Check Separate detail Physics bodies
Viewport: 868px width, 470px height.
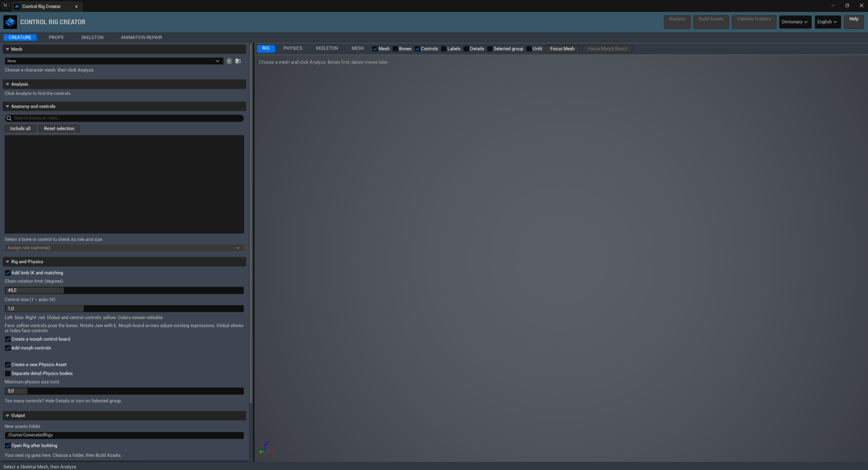tap(8, 374)
